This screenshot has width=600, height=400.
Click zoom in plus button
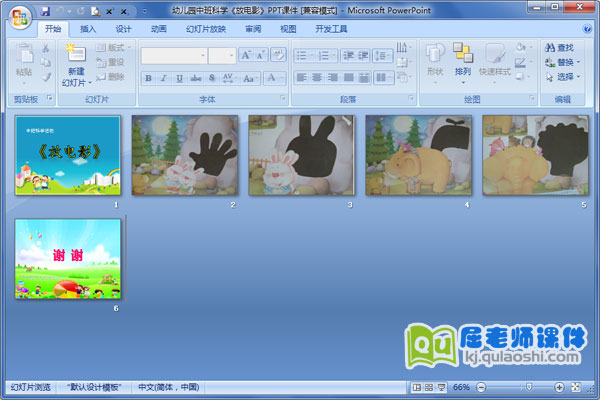[x=559, y=387]
